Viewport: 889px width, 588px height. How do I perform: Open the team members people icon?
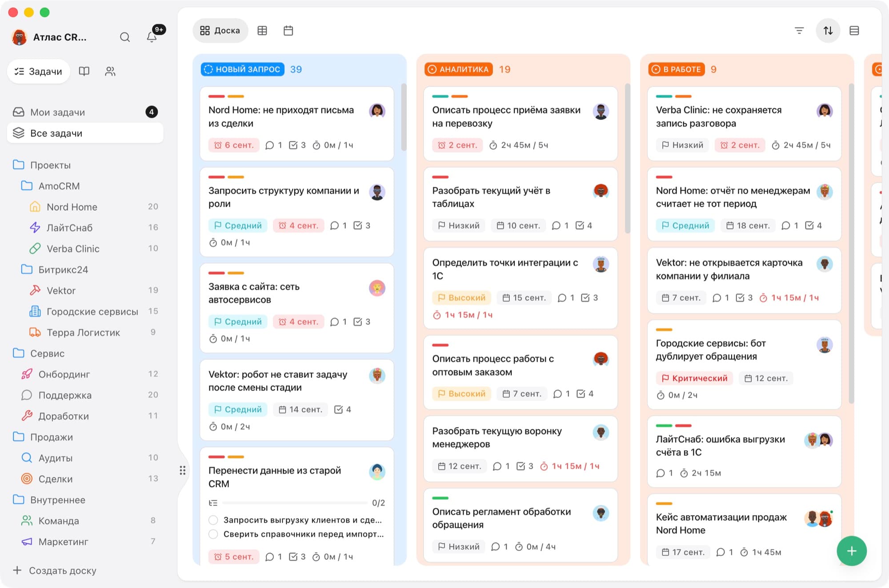(x=110, y=71)
